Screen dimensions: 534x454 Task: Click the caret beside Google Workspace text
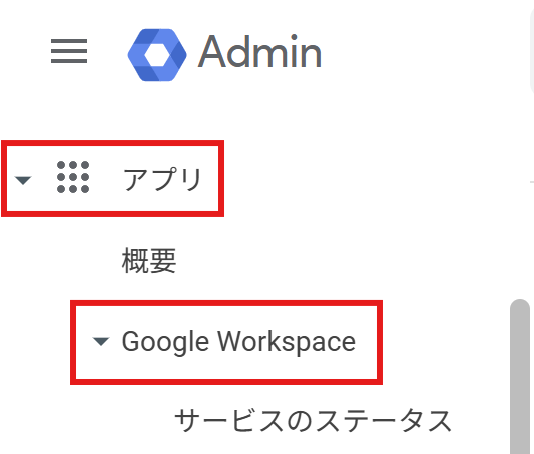pyautogui.click(x=101, y=341)
